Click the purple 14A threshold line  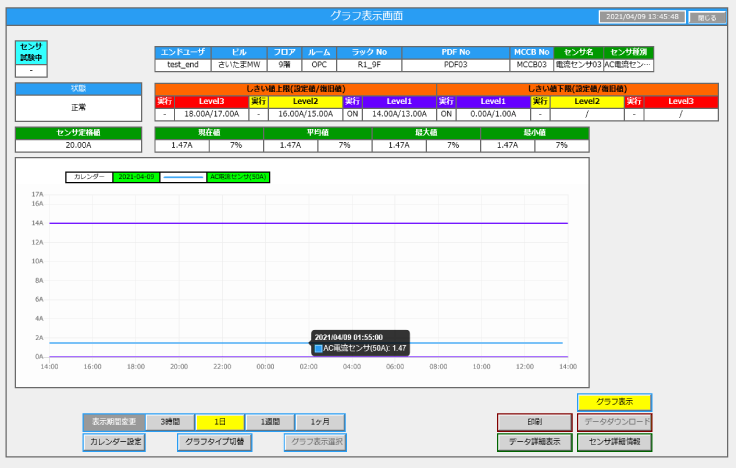coord(308,223)
